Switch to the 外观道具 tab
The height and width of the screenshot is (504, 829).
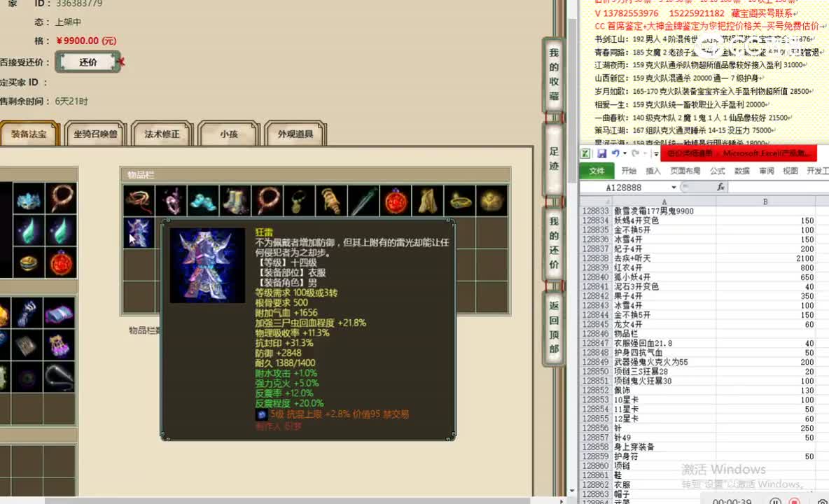pyautogui.click(x=295, y=134)
